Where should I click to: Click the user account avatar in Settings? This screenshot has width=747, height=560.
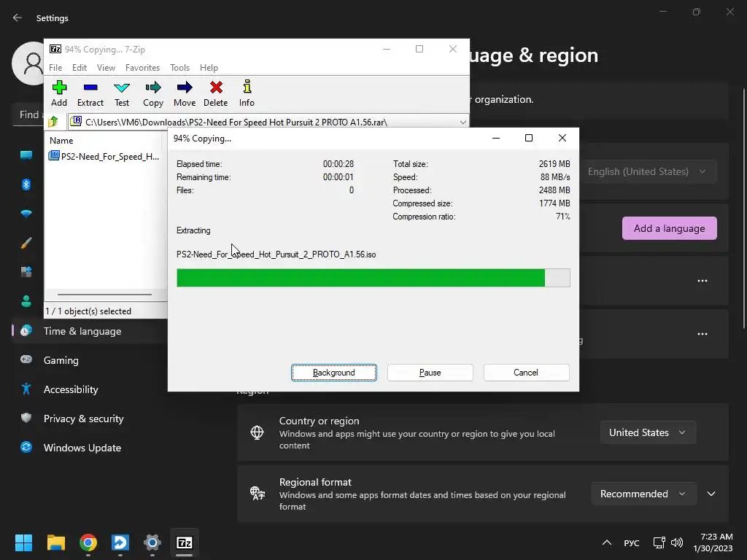[28, 63]
